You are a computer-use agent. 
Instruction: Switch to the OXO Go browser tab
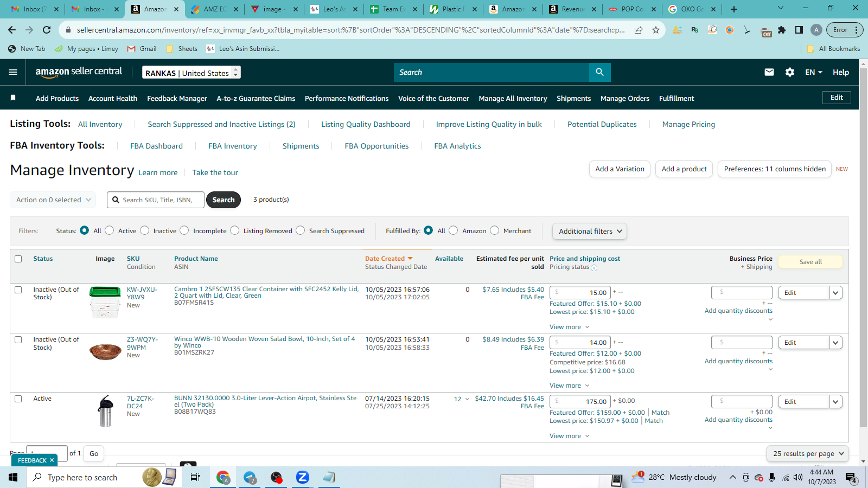click(x=692, y=9)
